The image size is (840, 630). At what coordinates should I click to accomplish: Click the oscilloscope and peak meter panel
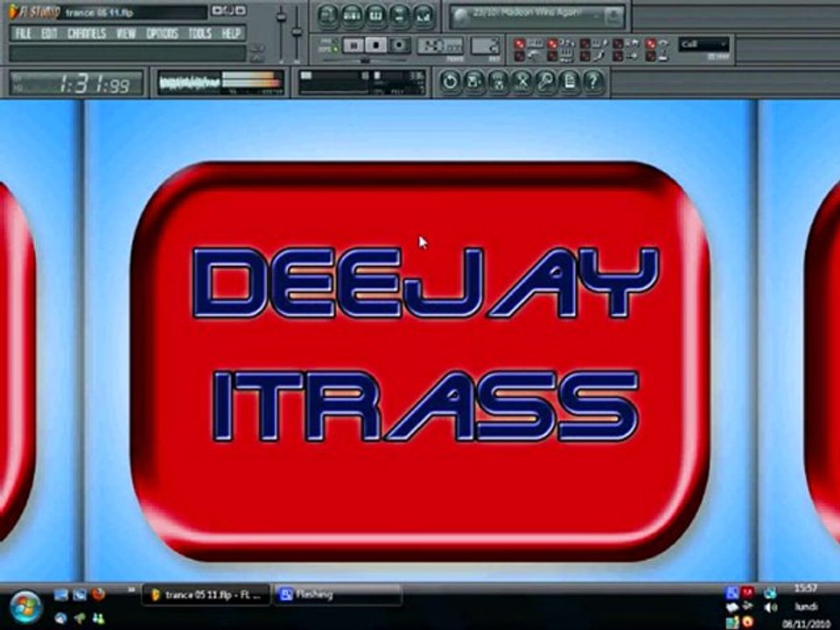(220, 83)
